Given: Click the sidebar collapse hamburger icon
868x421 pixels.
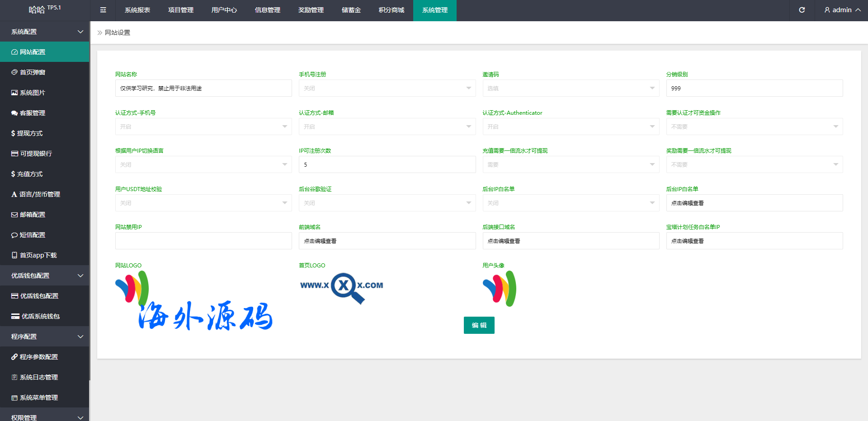Looking at the screenshot, I should coord(103,10).
